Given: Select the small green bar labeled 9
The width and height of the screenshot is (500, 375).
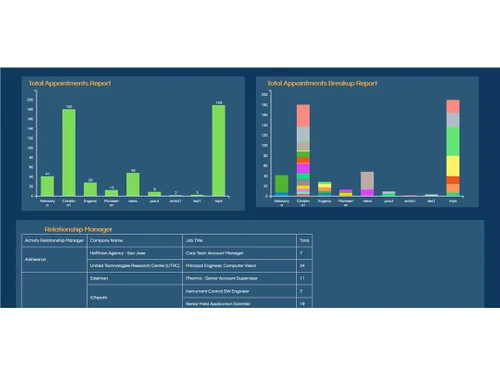Looking at the screenshot, I should coord(154,194).
